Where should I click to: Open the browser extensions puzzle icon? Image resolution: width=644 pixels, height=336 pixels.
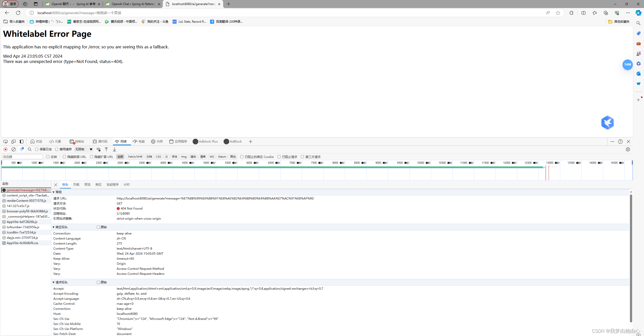click(571, 13)
